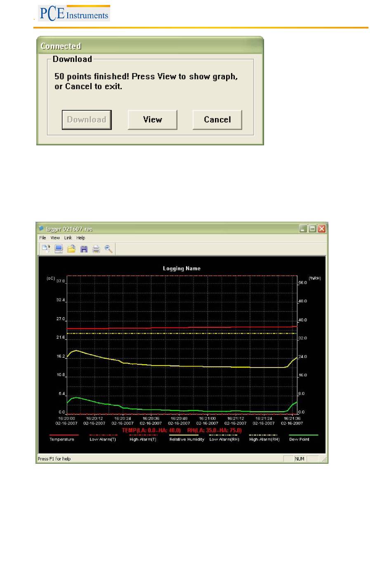Screen dimensions: 392x569
Task: Click the 'Logging Name' graph title
Action: coord(182,268)
